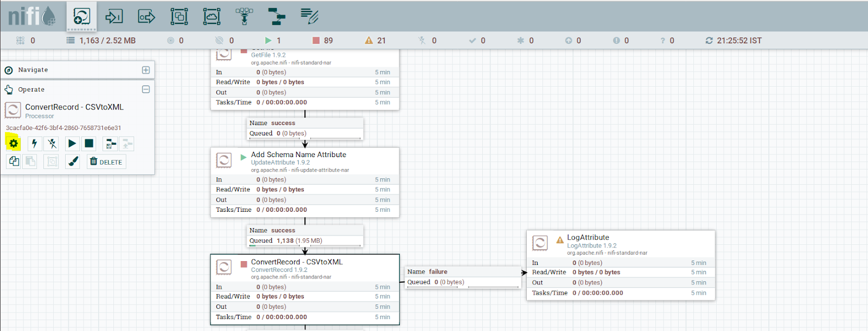Click the DELETE button in Operate panel

[106, 162]
